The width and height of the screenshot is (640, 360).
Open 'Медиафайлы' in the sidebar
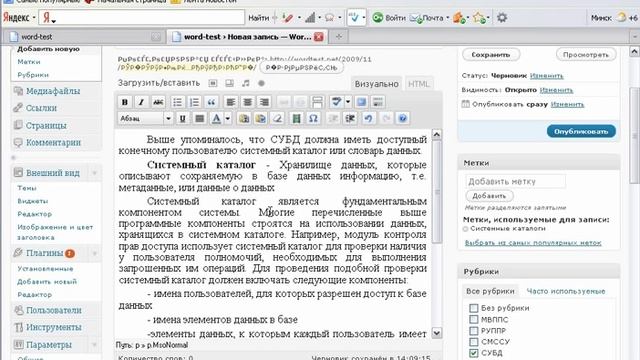pyautogui.click(x=53, y=91)
